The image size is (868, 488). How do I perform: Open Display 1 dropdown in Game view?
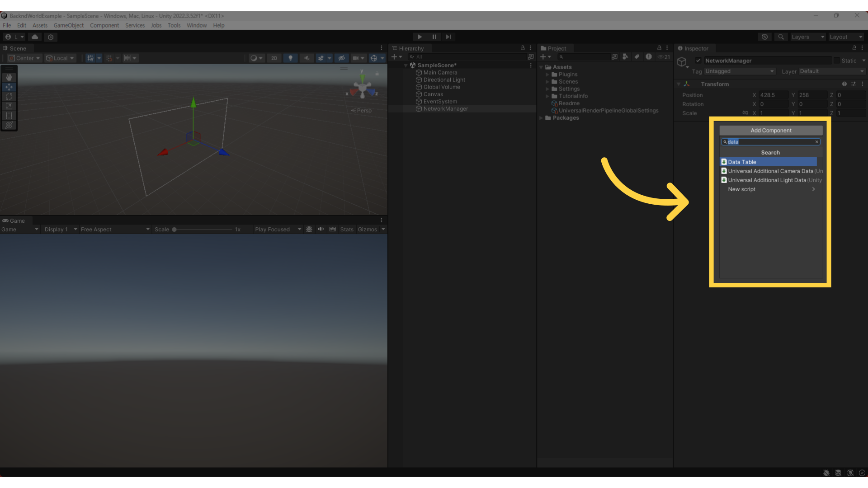pyautogui.click(x=61, y=230)
